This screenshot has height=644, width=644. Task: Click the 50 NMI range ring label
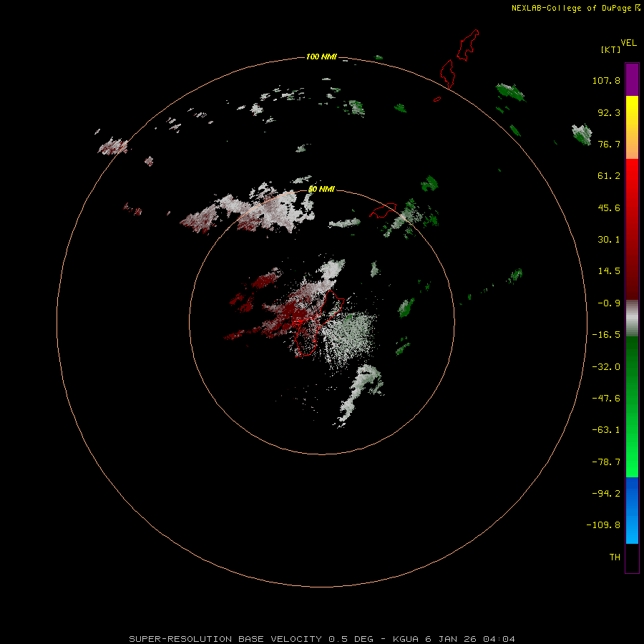[321, 189]
